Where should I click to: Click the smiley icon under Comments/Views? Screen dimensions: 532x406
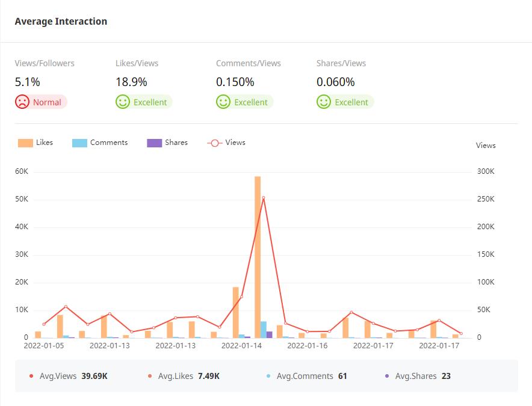(223, 102)
